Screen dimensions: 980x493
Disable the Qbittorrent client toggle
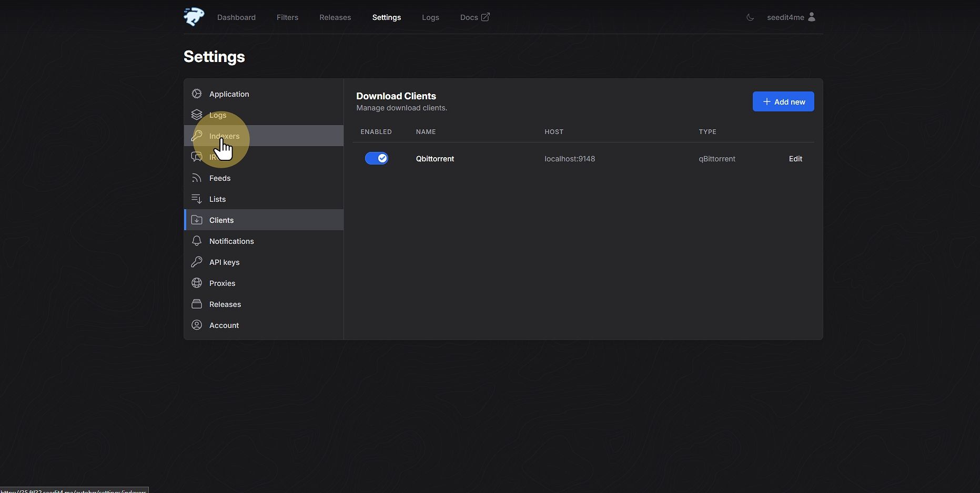(x=377, y=158)
